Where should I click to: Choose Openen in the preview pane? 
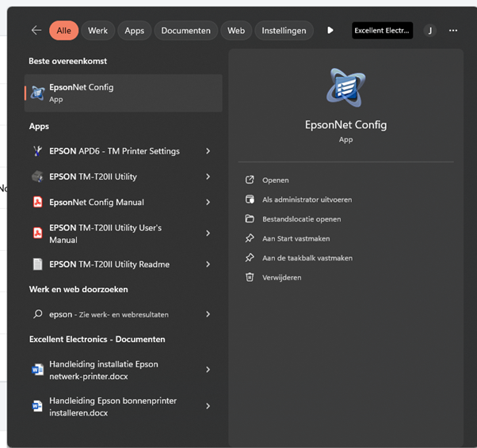coord(276,180)
